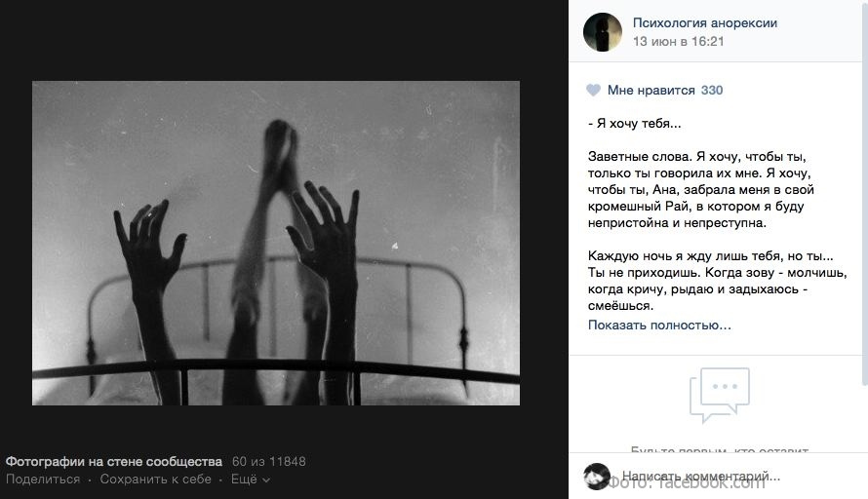The height and width of the screenshot is (499, 868).
Task: Open the community avatar Психология анорексии
Action: coord(603,32)
